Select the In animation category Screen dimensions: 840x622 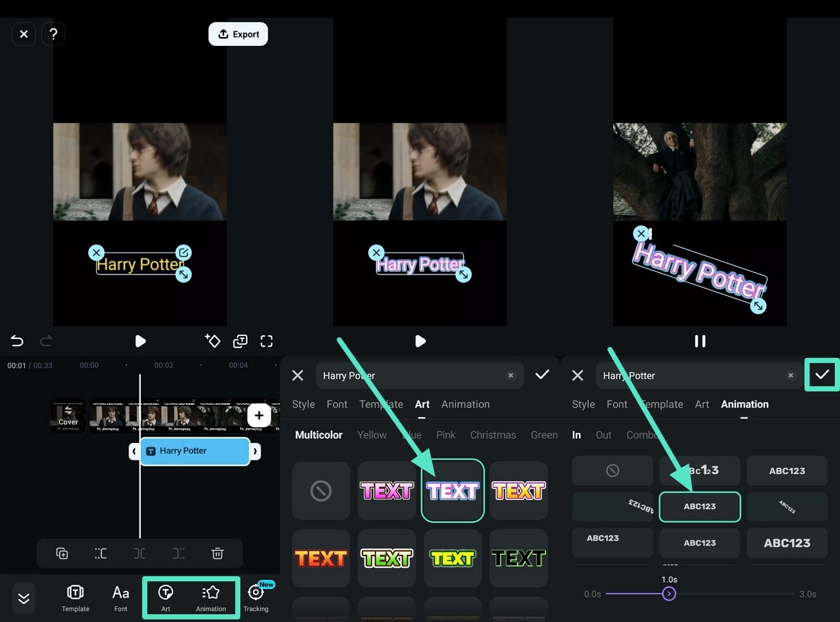pyautogui.click(x=576, y=435)
